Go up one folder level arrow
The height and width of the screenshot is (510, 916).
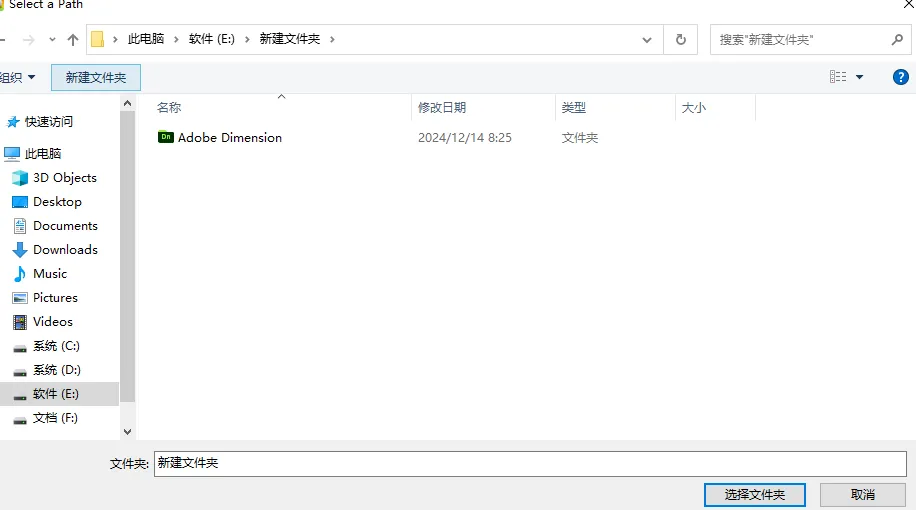coord(72,40)
